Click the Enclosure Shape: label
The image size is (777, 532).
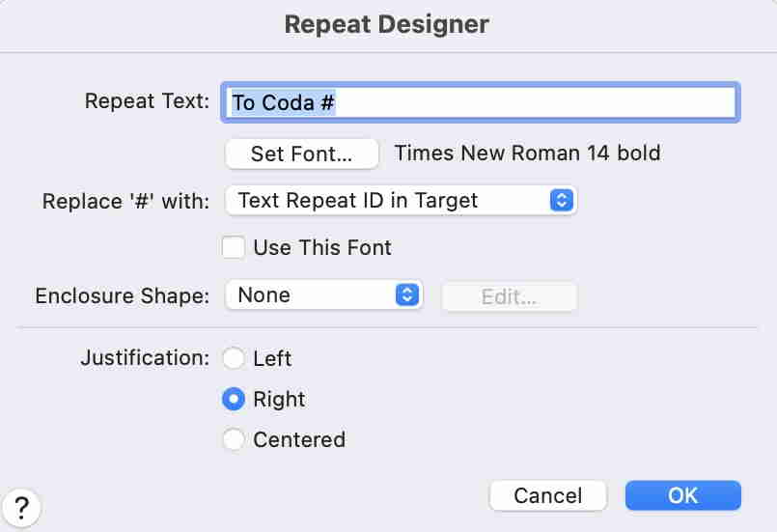tap(123, 295)
